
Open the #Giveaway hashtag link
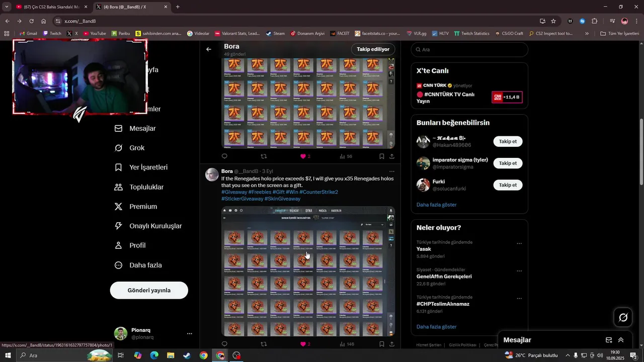click(234, 192)
